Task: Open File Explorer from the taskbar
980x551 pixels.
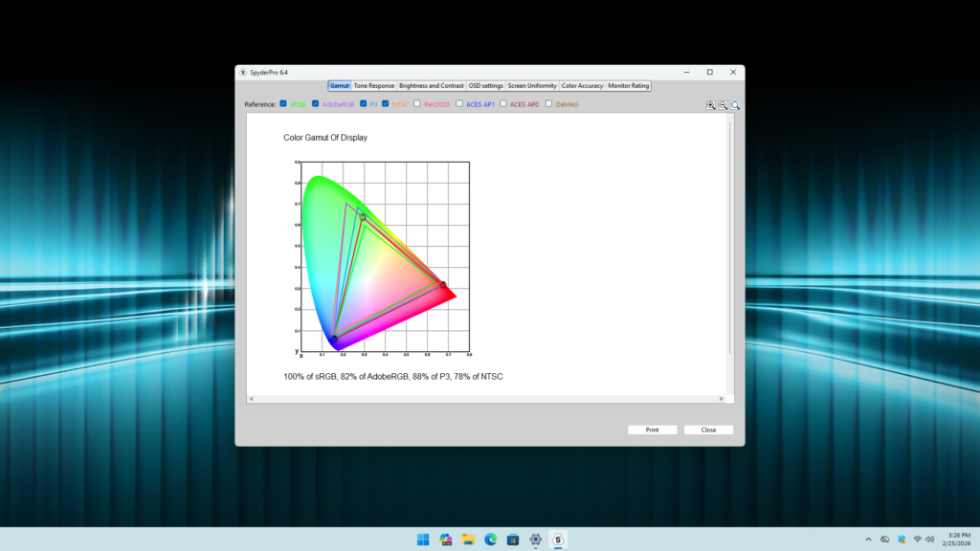Action: coord(468,540)
